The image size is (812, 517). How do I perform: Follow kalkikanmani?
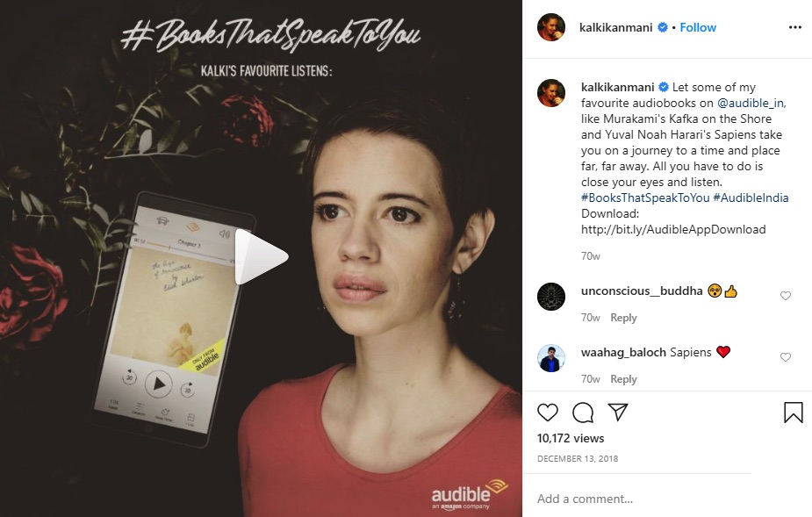pos(698,27)
